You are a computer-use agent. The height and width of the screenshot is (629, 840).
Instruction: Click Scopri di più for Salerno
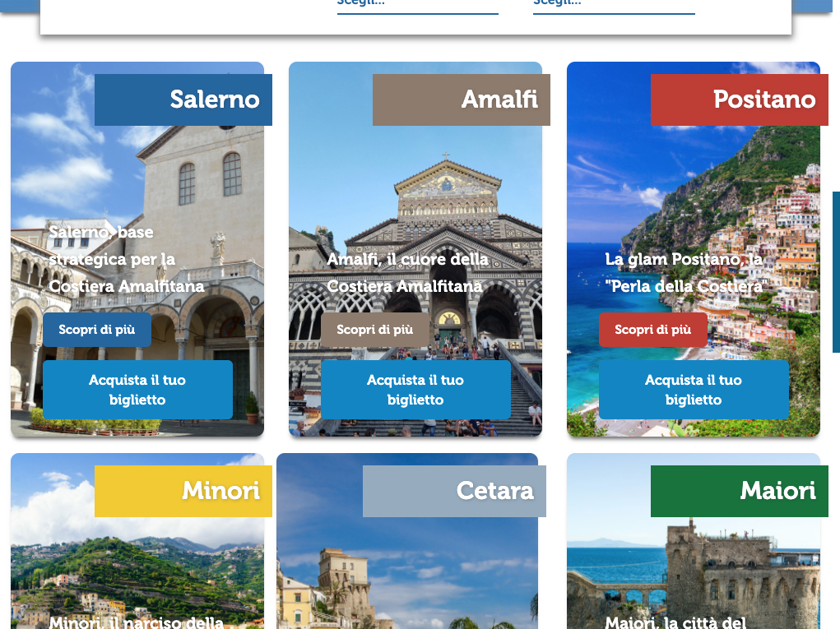click(96, 330)
